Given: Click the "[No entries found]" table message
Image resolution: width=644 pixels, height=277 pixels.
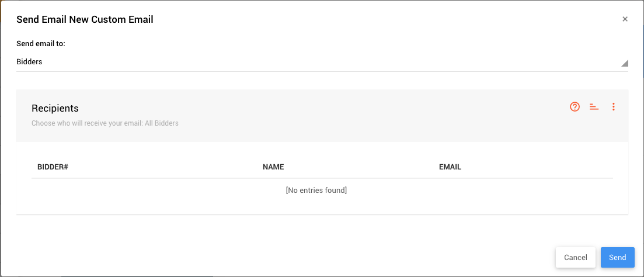Looking at the screenshot, I should (316, 191).
